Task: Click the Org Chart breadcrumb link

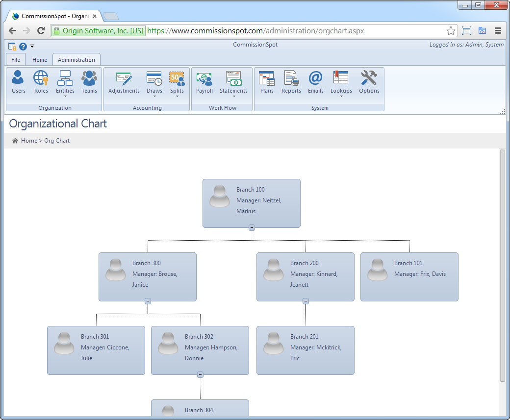Action: point(57,141)
